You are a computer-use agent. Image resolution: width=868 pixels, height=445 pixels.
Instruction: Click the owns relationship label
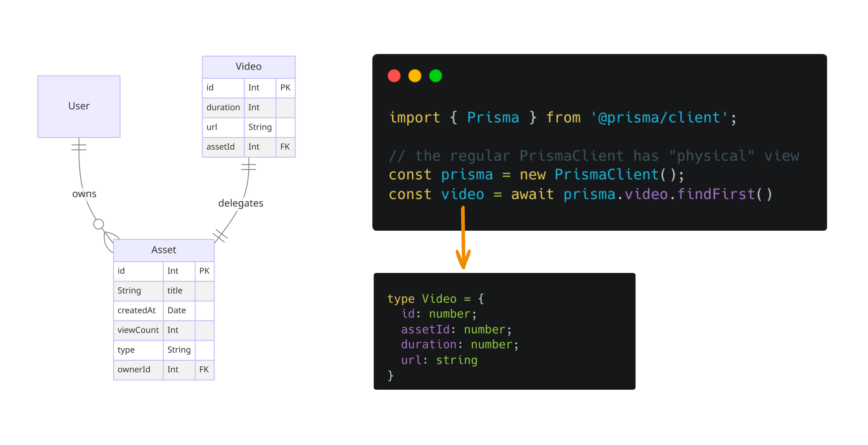(x=84, y=194)
